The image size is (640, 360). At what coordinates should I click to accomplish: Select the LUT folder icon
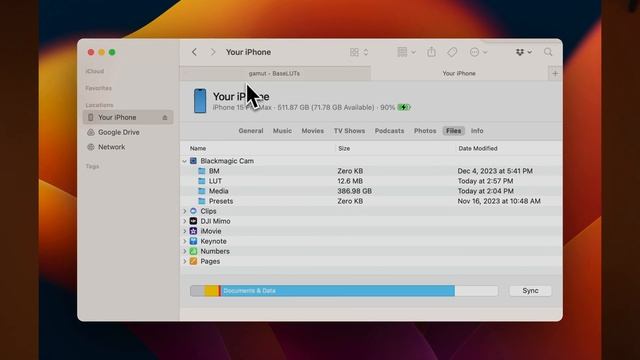coord(202,181)
